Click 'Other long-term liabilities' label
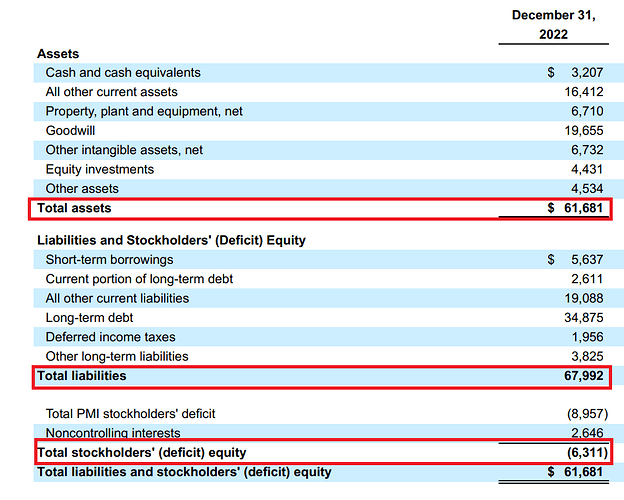This screenshot has width=624, height=500. pyautogui.click(x=117, y=357)
